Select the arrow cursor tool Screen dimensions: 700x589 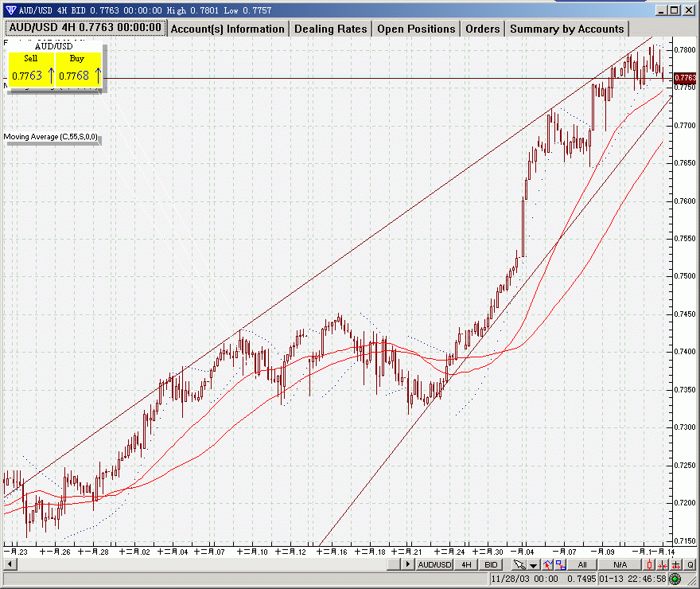coord(519,565)
